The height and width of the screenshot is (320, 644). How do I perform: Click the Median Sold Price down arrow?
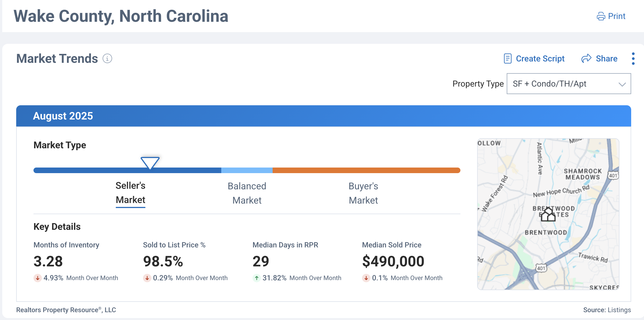click(x=366, y=278)
